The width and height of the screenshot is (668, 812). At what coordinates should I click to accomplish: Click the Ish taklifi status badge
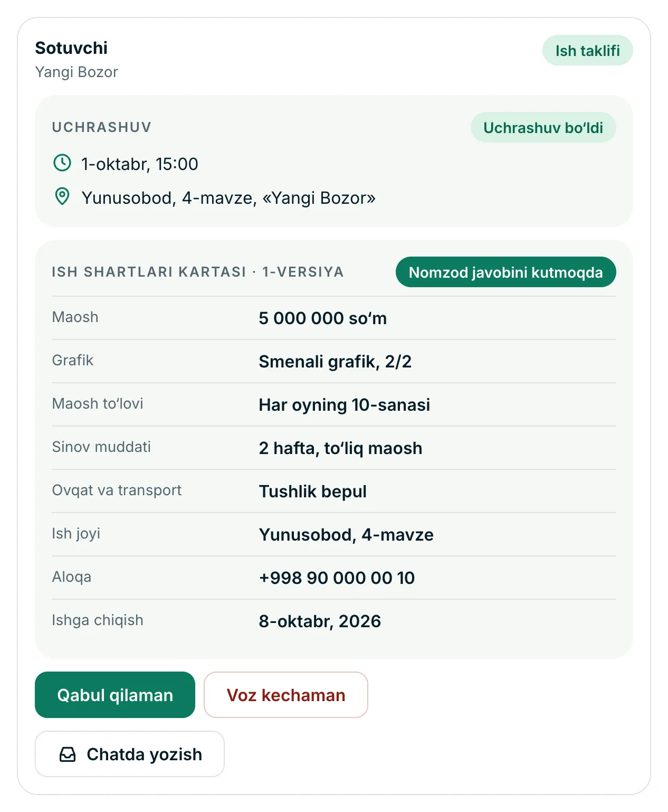pyautogui.click(x=588, y=50)
